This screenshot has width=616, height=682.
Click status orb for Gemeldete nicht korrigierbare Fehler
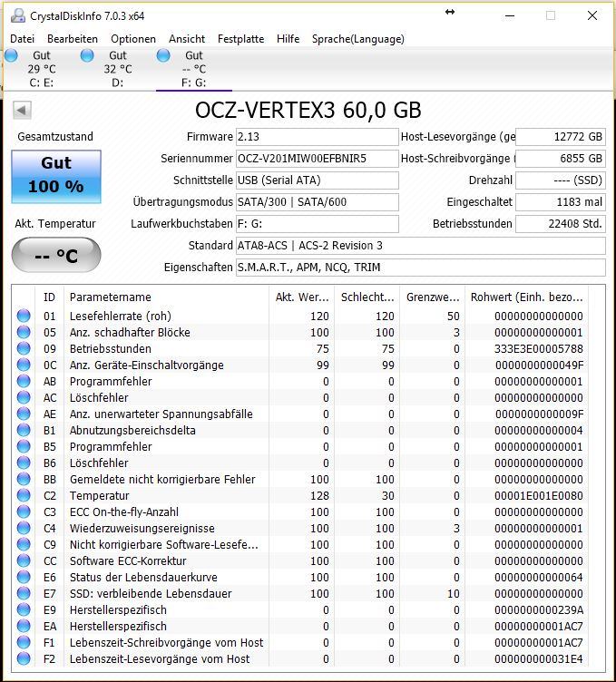click(24, 479)
